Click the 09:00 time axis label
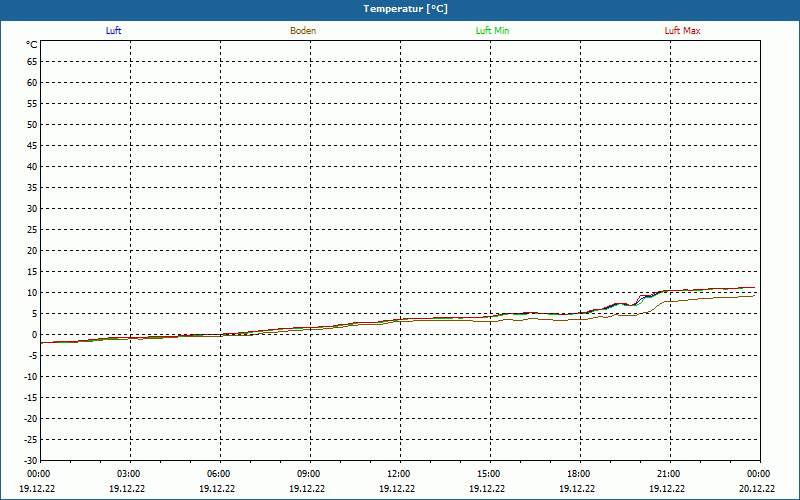The height and width of the screenshot is (500, 800). (309, 474)
